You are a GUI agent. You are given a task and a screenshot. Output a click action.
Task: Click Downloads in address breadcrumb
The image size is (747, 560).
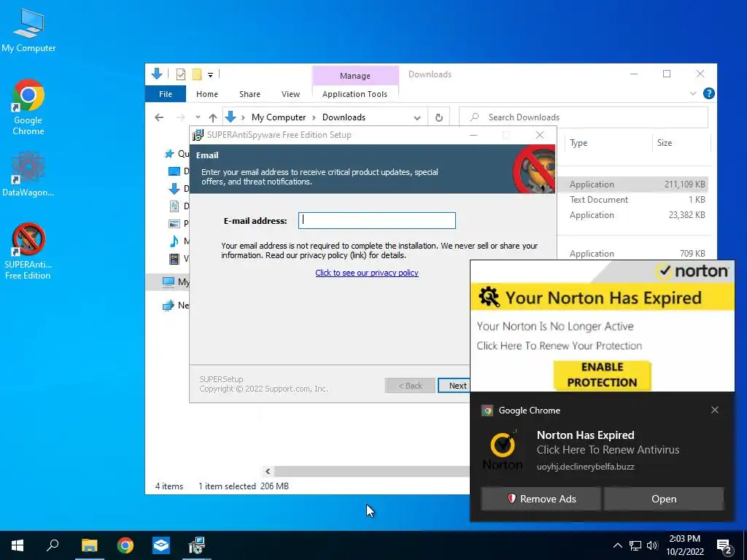point(344,117)
